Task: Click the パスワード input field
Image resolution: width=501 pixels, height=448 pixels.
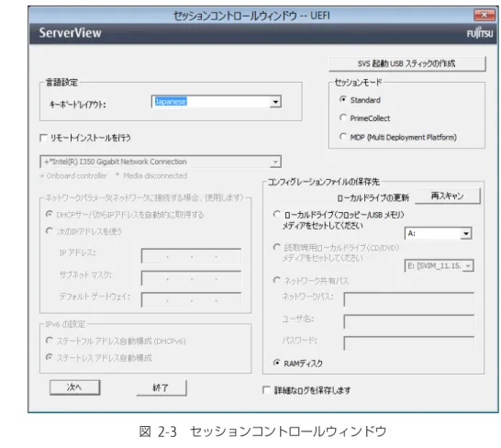Action: (409, 343)
